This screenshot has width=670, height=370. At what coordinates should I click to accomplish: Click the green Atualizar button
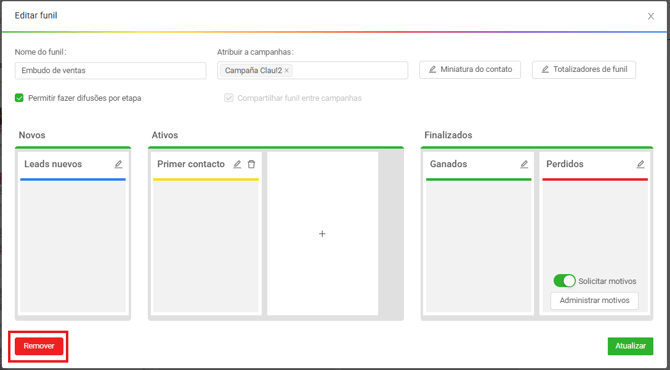[630, 346]
